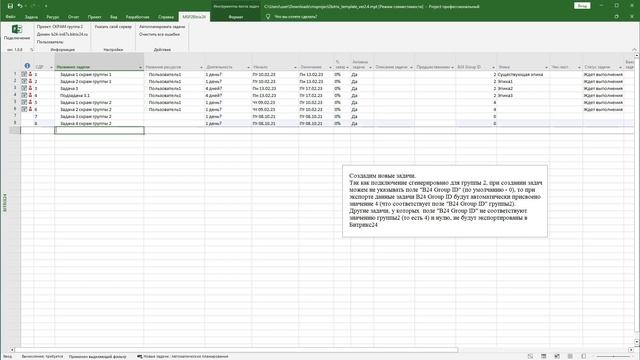Switch to the Справка ribbon tab
This screenshot has height=360, width=640.
tap(166, 17)
